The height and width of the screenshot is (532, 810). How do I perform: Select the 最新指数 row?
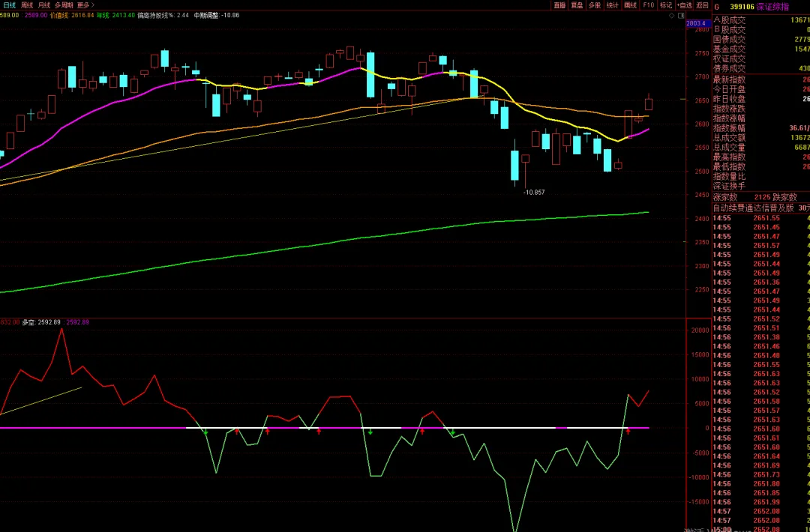[x=761, y=79]
